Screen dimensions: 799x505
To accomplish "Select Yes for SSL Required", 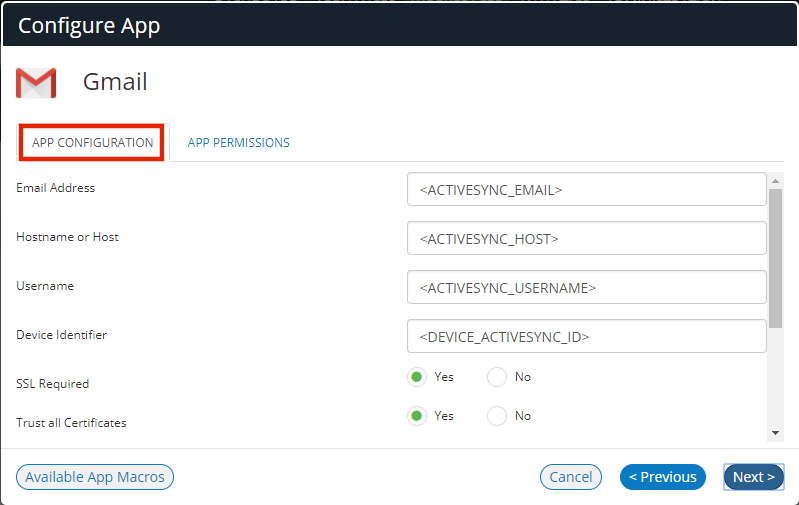I will coord(417,377).
